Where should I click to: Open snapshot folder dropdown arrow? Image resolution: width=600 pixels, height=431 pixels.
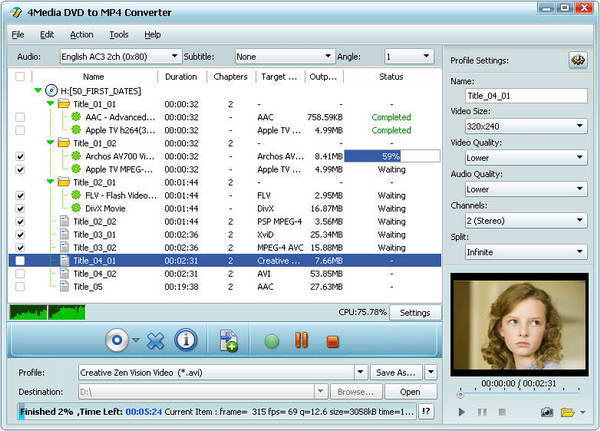coord(583,412)
